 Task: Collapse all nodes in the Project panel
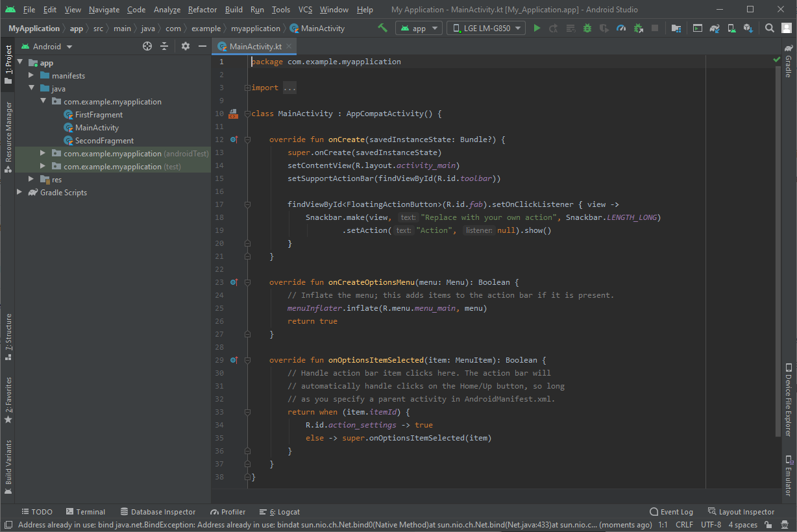pos(164,47)
